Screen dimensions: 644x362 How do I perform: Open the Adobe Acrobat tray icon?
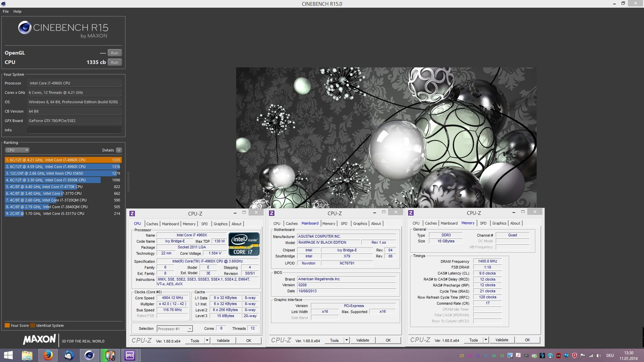[x=518, y=355]
